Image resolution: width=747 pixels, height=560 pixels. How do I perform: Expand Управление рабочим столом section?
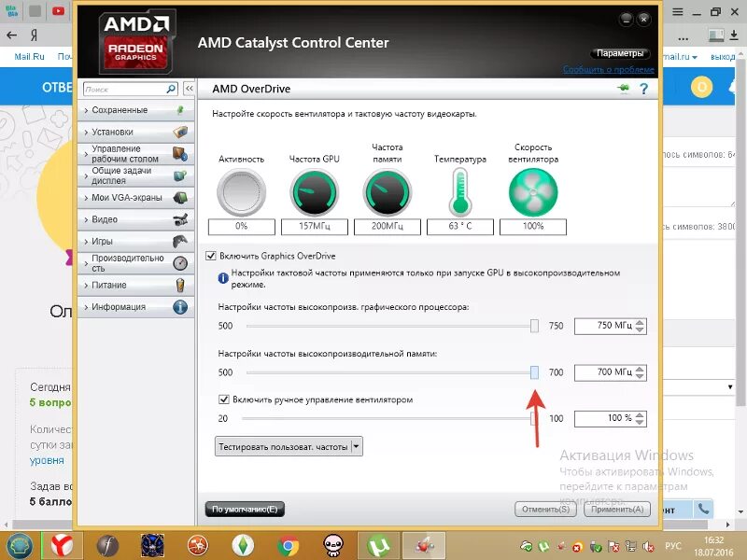[x=135, y=154]
